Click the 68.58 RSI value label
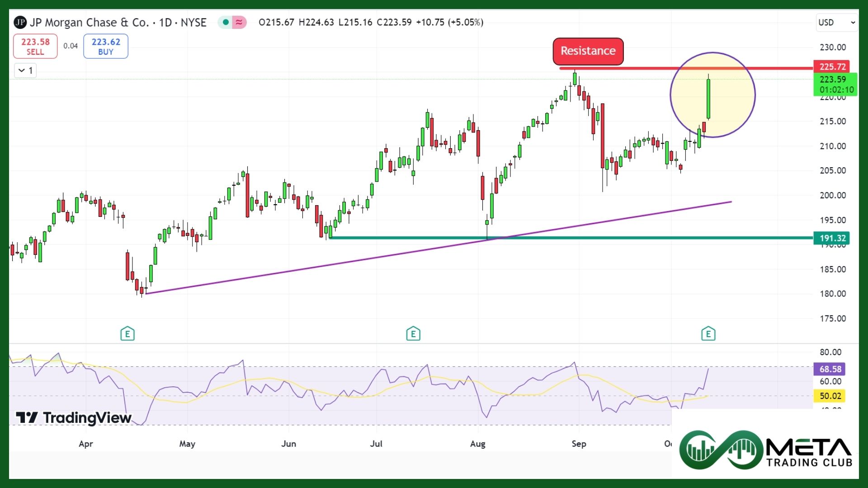Viewport: 868px width, 488px height. (830, 369)
